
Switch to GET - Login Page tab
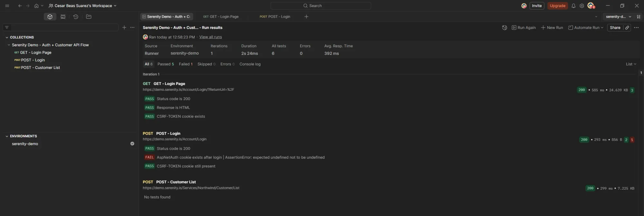click(221, 17)
